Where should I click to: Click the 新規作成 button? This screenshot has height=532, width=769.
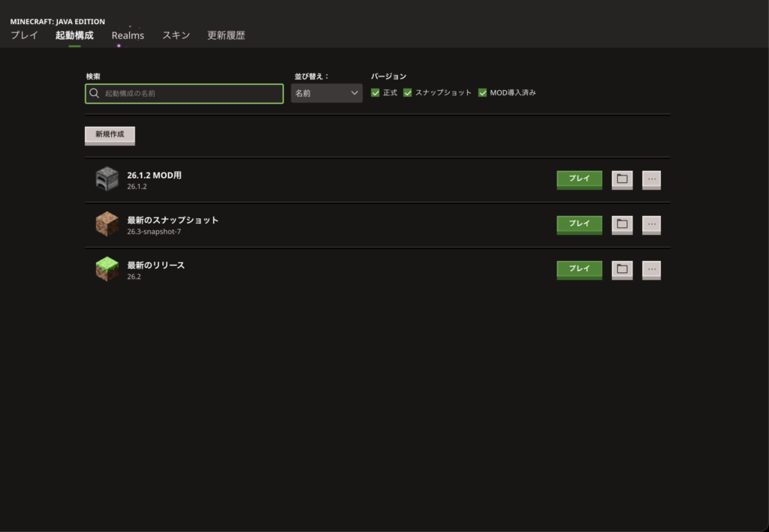tap(110, 135)
